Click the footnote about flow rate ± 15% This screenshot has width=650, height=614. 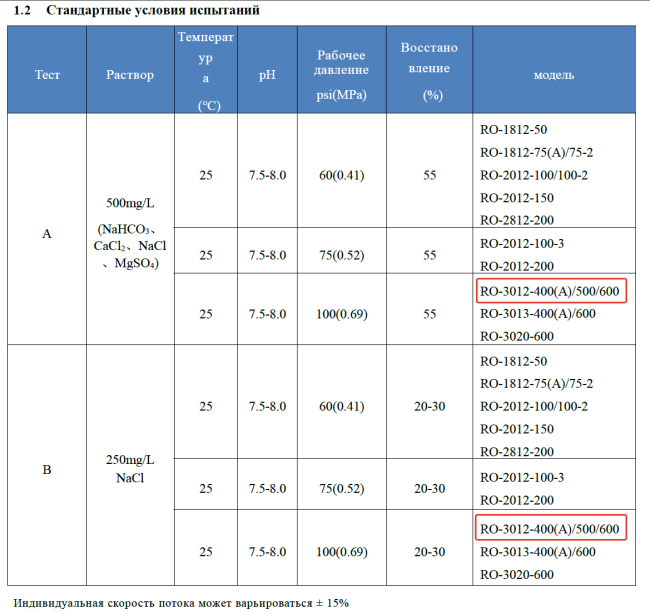point(181,603)
